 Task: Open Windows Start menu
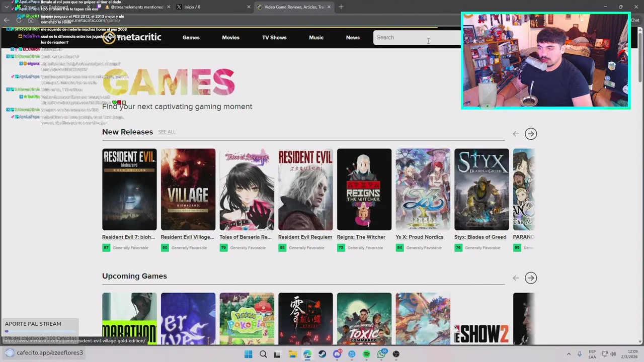(x=248, y=354)
